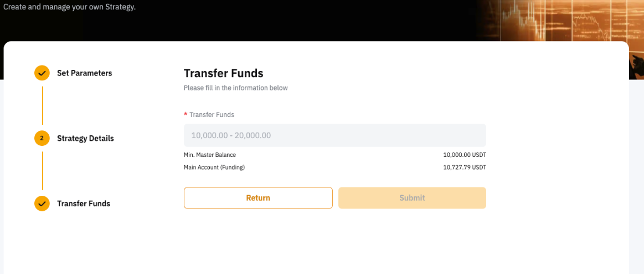The image size is (644, 274).
Task: Select the Set Parameters step label
Action: pyautogui.click(x=84, y=73)
